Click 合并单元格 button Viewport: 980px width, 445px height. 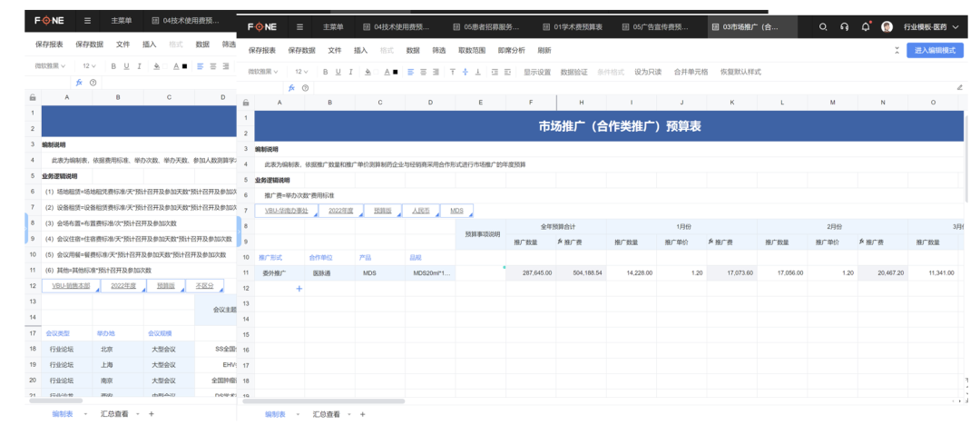(691, 72)
